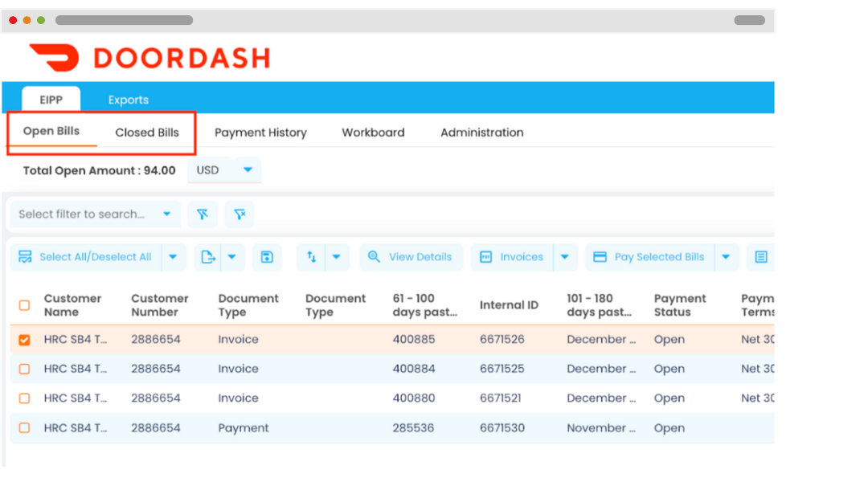Click the View Details button
Image resolution: width=868 pixels, height=482 pixels.
411,257
